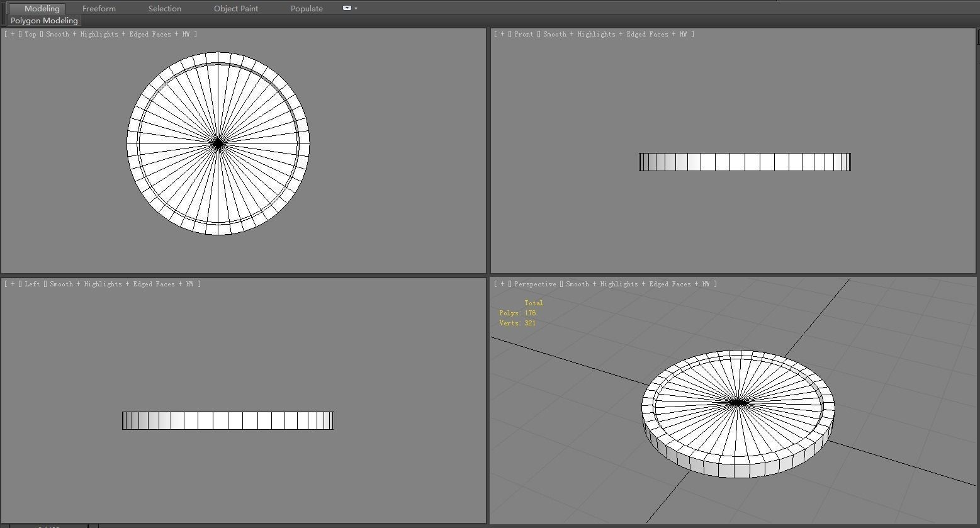Expand the Polygon Modeling panel
Image resolution: width=980 pixels, height=528 pixels.
tap(44, 20)
